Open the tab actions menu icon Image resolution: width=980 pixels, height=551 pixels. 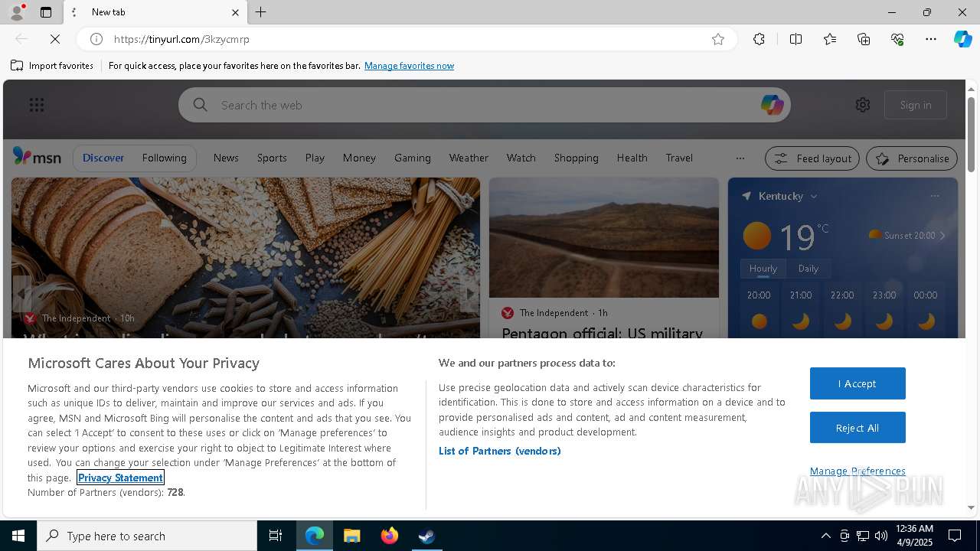[46, 12]
